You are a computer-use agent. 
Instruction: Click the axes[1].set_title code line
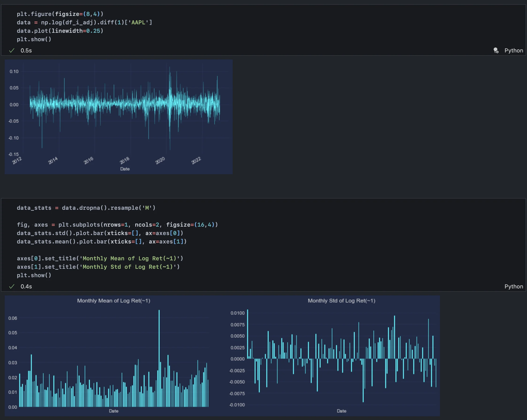98,267
